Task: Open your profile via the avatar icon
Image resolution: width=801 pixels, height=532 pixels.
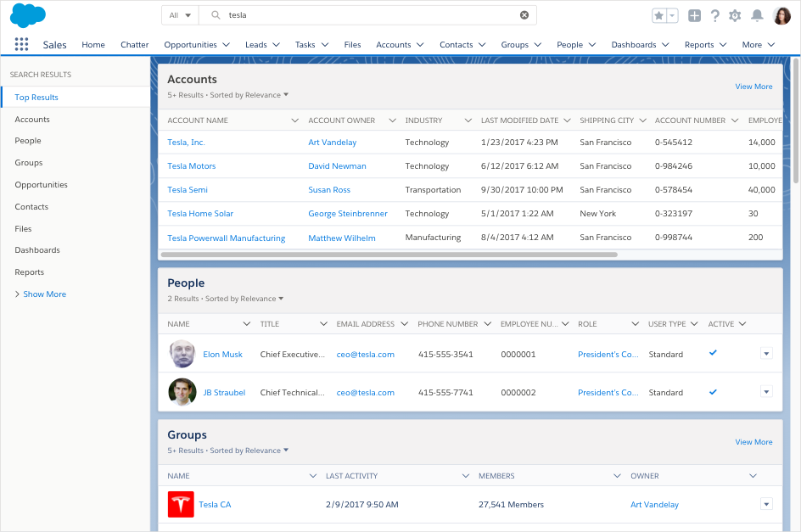Action: click(781, 15)
